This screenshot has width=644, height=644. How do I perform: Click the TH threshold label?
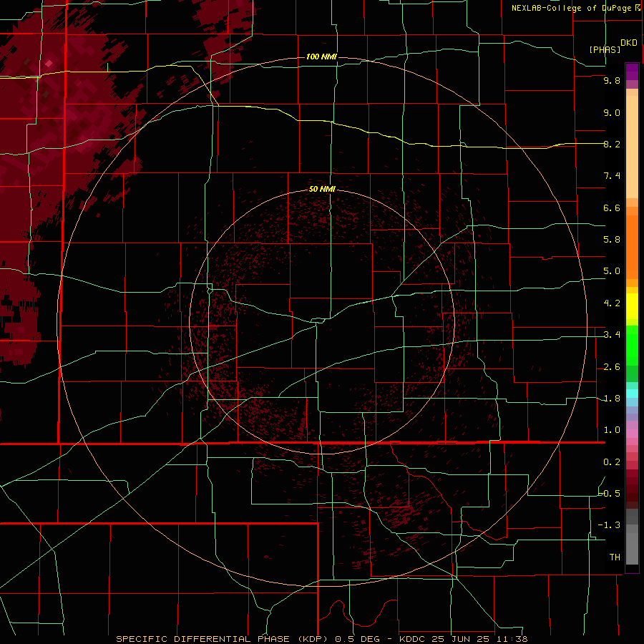615,557
